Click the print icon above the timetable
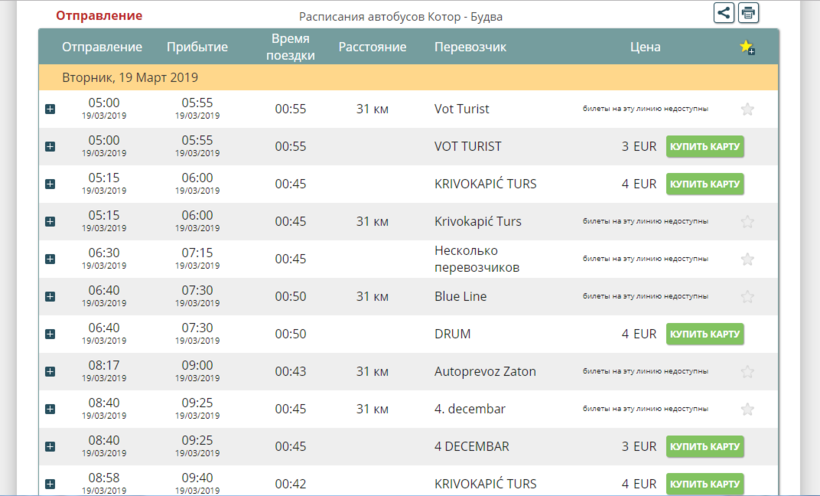Screen dimensions: 820x496 click(x=748, y=13)
